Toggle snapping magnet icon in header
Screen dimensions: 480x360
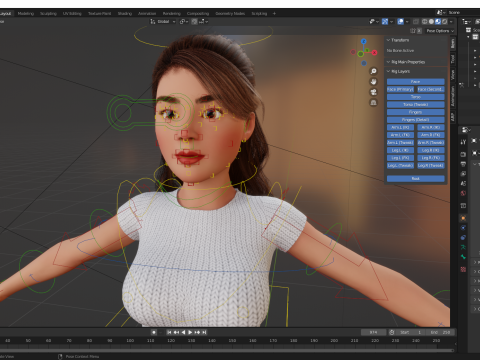click(194, 22)
